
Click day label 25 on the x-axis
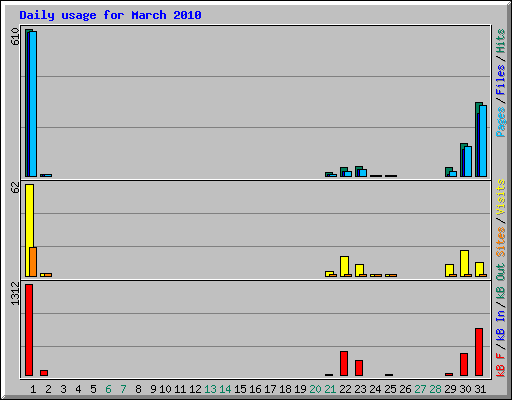(x=390, y=389)
